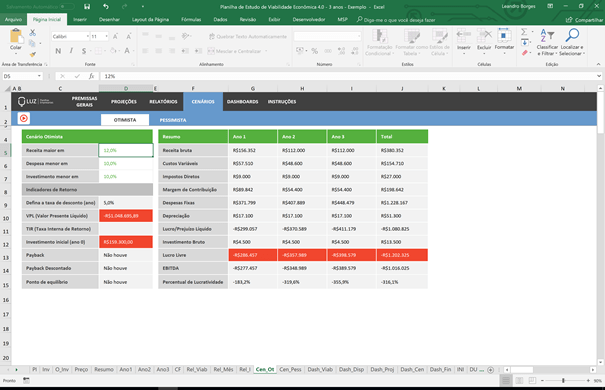Go to RELATÓRIOS section
The image size is (605, 390).
[x=163, y=102]
